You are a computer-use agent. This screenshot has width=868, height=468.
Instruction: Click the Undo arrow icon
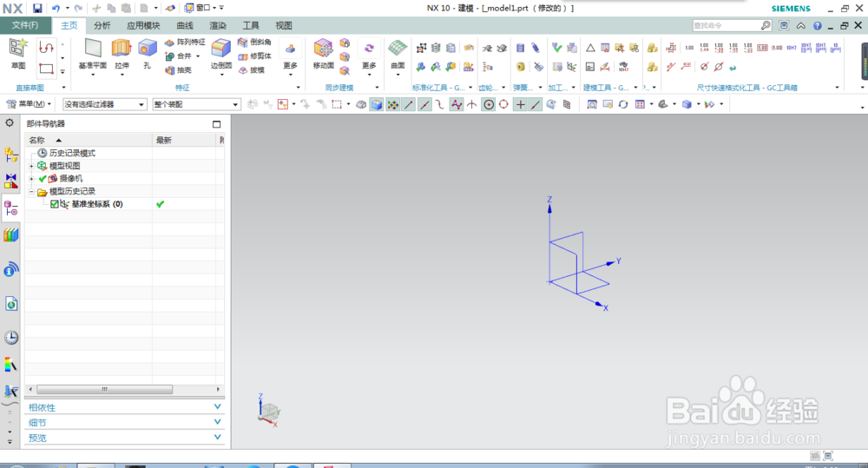[56, 9]
